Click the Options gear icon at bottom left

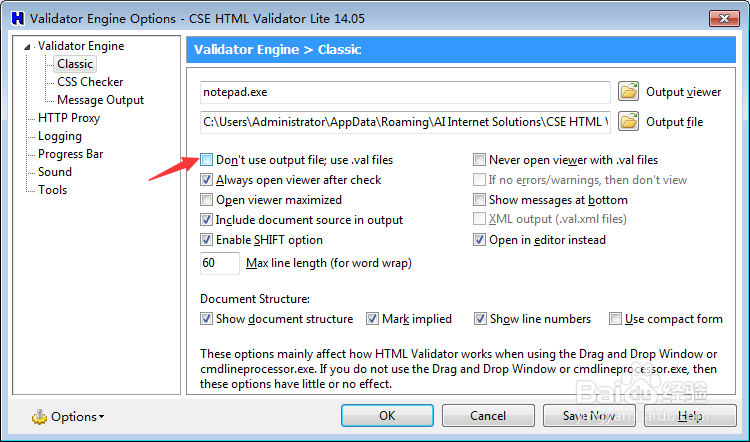(x=39, y=416)
